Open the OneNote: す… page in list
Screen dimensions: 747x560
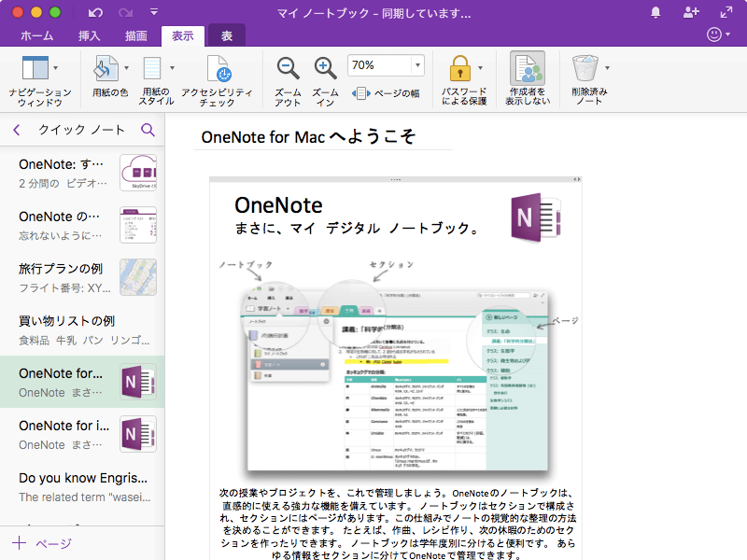click(x=82, y=173)
